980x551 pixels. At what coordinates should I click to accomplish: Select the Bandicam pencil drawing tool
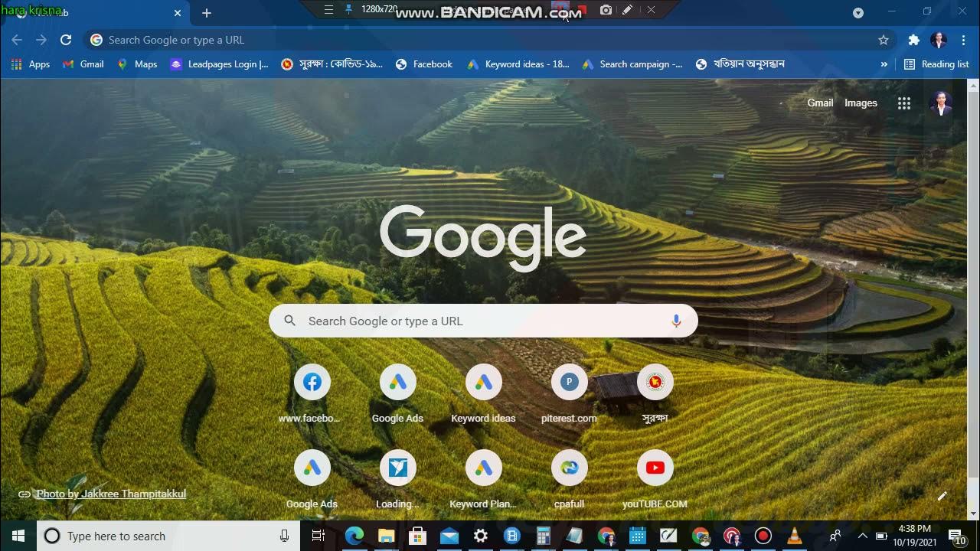coord(627,10)
